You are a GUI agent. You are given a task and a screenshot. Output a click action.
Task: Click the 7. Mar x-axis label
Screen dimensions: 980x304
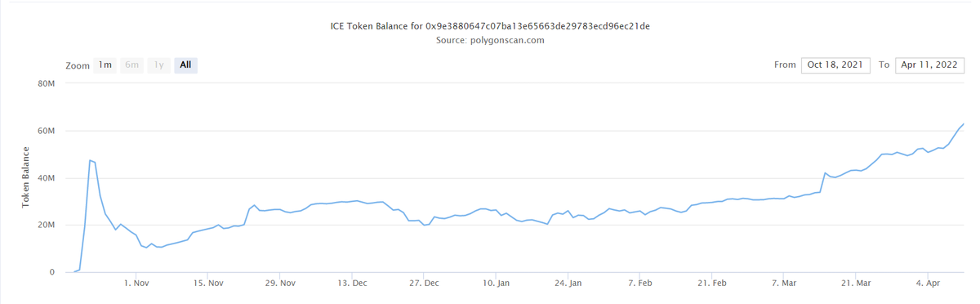(x=783, y=283)
